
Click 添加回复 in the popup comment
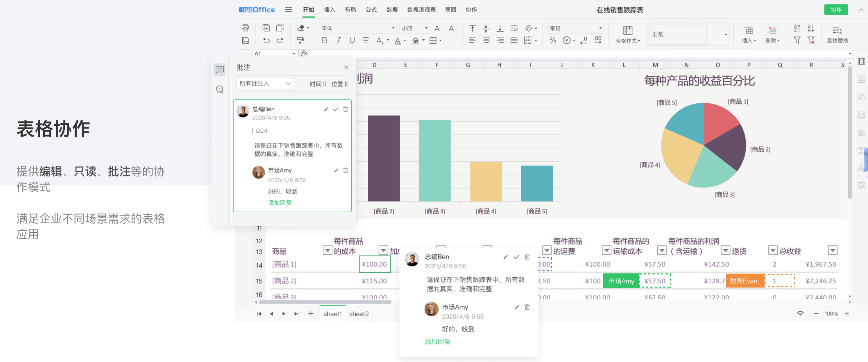tap(437, 341)
